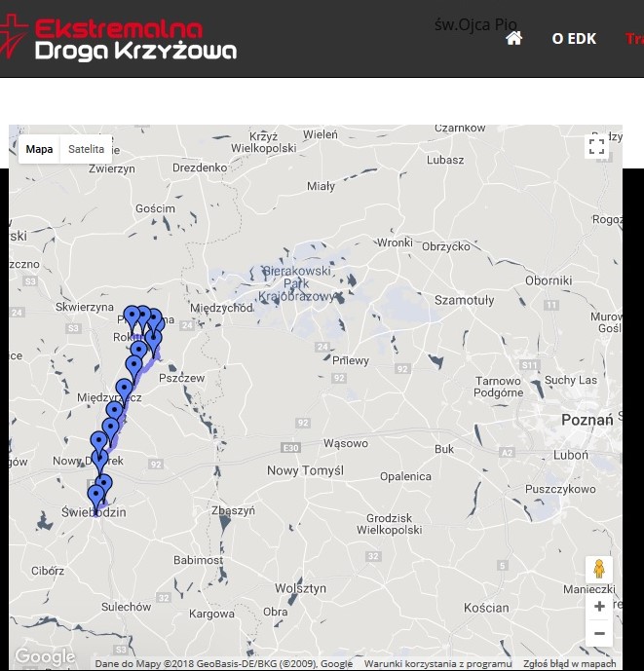Image resolution: width=644 pixels, height=671 pixels.
Task: Click the Nowy Tomyśl label
Action: (305, 470)
